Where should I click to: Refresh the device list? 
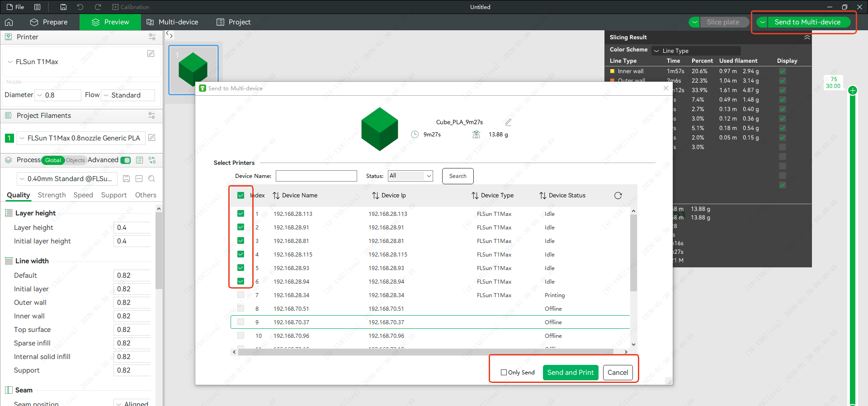pos(618,196)
